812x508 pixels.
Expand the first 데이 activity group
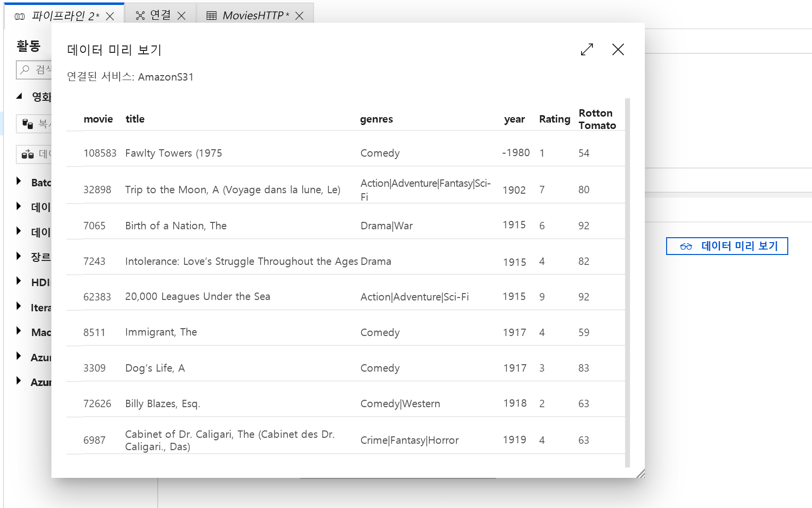[x=19, y=206]
